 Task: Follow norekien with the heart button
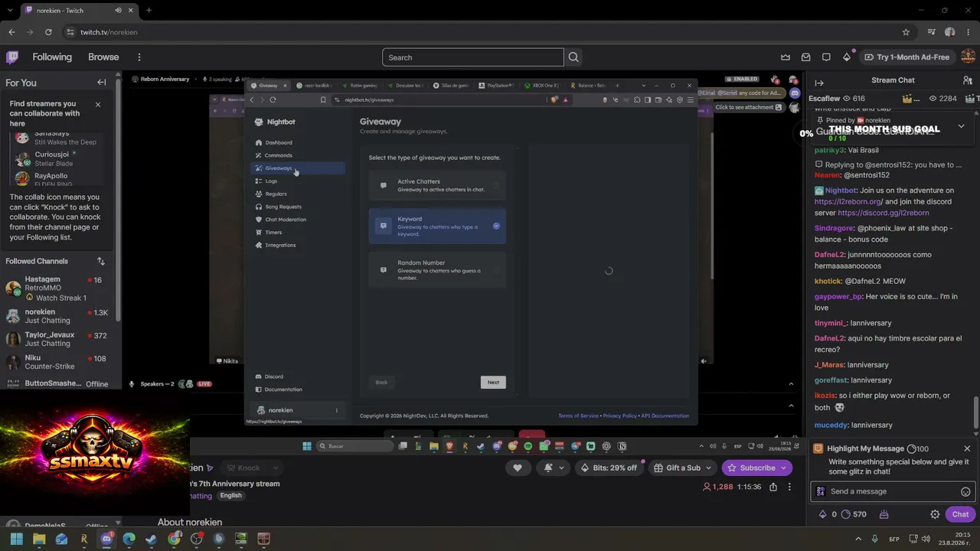point(518,468)
